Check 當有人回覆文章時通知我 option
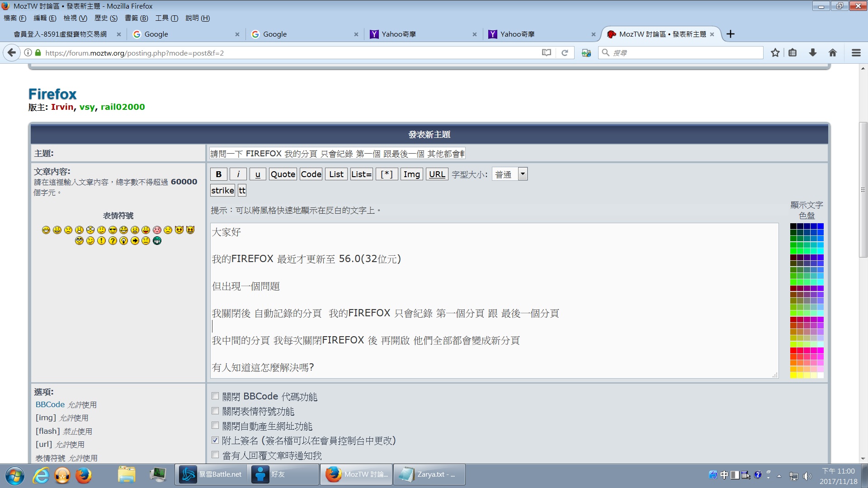 215,455
